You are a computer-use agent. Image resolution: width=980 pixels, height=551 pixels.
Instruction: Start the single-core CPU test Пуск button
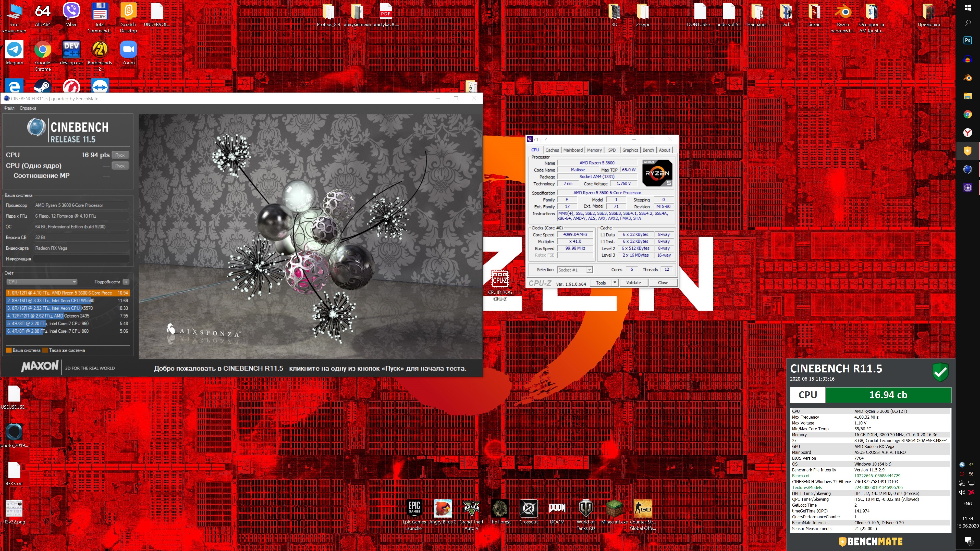tap(120, 165)
